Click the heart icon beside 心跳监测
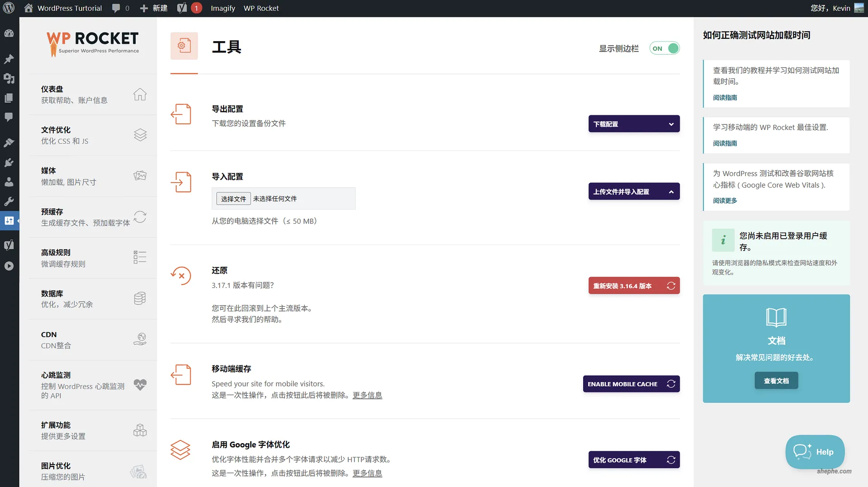The image size is (868, 487). coord(140,385)
